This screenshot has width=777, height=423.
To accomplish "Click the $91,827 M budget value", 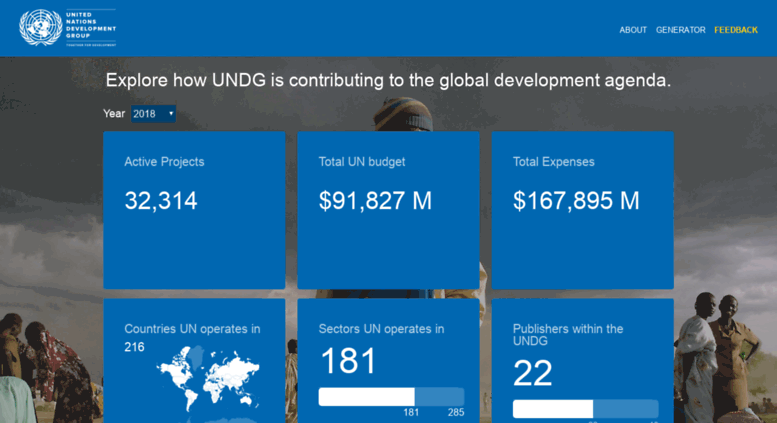I will [x=375, y=201].
